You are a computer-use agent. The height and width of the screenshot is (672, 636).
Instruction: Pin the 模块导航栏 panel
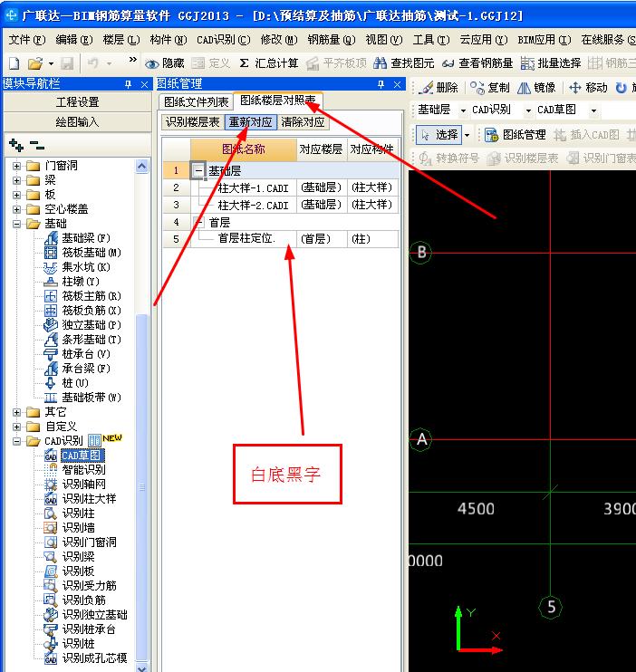pyautogui.click(x=128, y=84)
